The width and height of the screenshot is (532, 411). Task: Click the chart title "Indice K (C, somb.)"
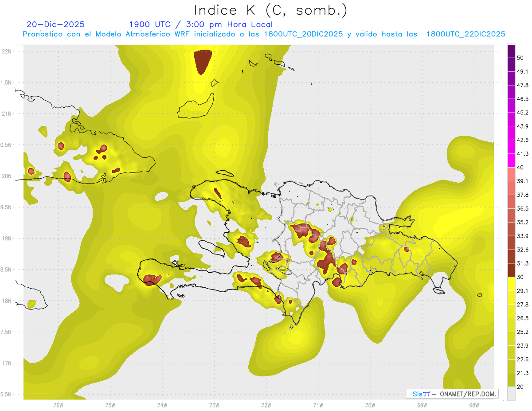pyautogui.click(x=270, y=10)
